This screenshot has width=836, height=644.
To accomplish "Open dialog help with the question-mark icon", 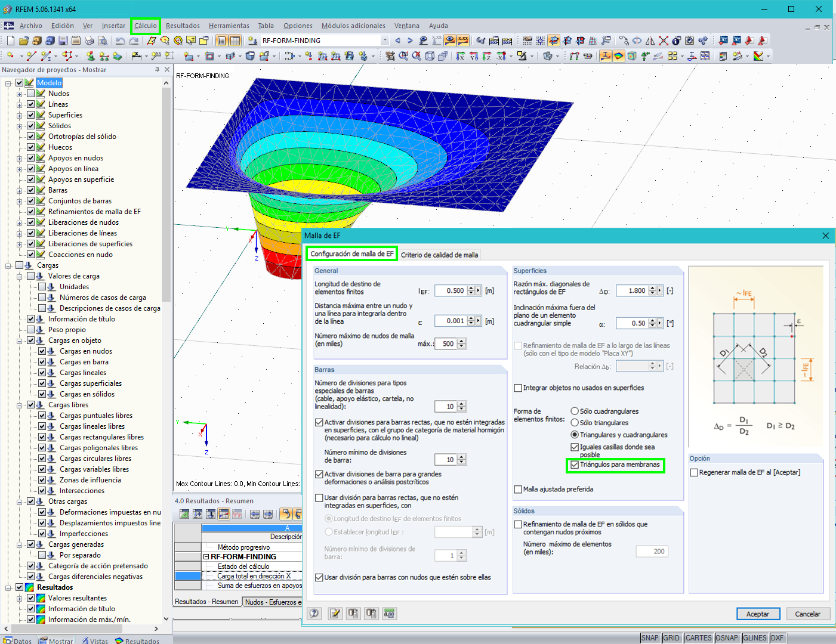I will (314, 614).
